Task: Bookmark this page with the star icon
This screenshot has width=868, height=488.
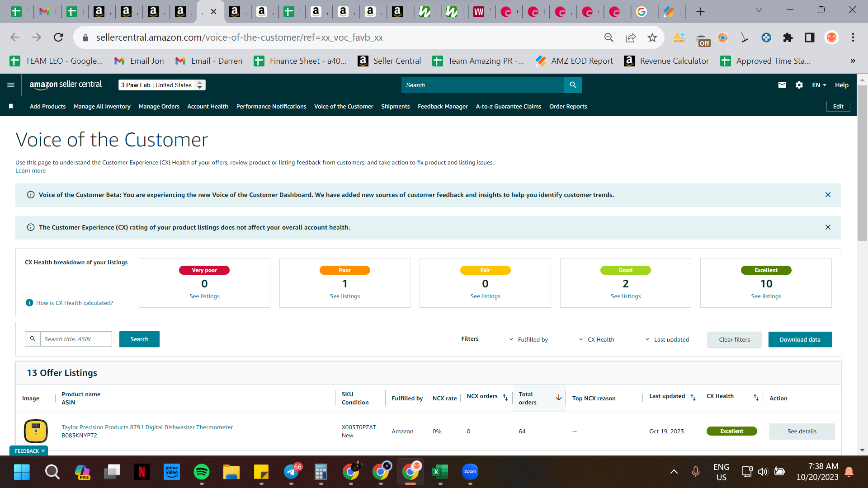Action: [x=652, y=38]
